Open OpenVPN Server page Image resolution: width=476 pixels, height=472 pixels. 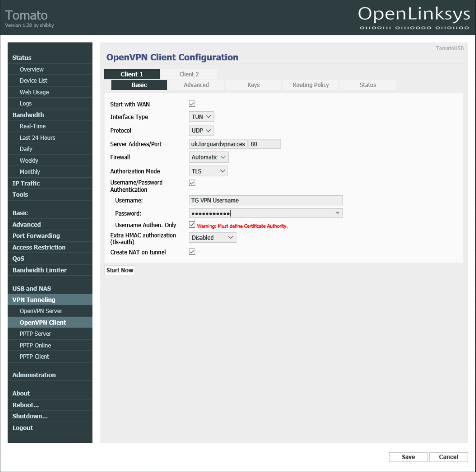pyautogui.click(x=50, y=311)
